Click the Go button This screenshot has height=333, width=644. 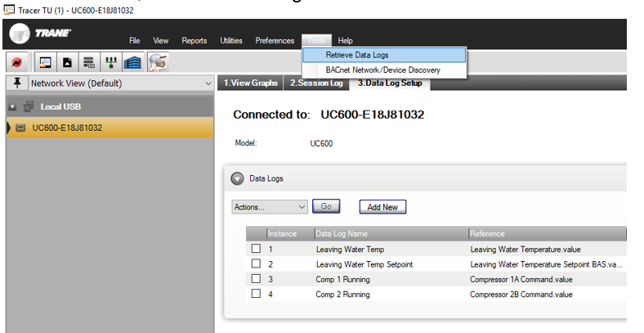point(326,206)
